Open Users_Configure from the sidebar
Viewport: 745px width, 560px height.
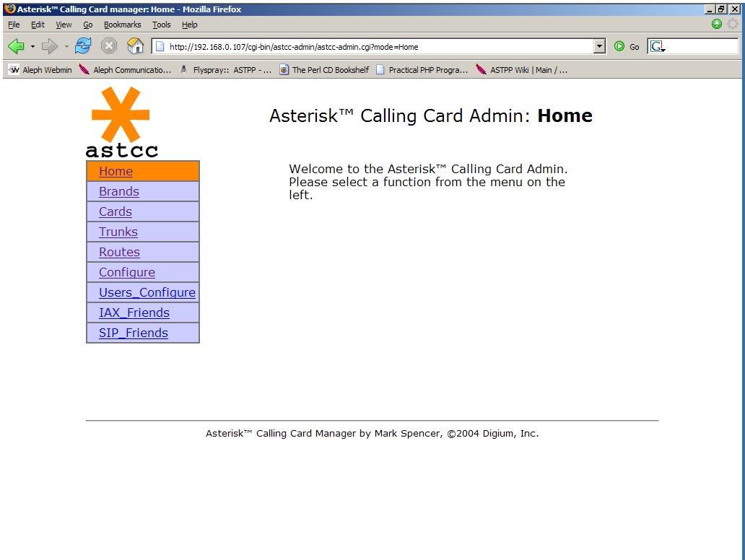click(x=147, y=292)
